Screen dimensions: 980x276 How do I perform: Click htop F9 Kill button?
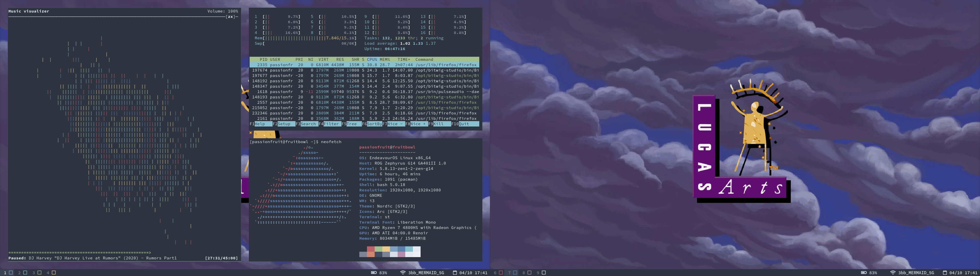[439, 124]
